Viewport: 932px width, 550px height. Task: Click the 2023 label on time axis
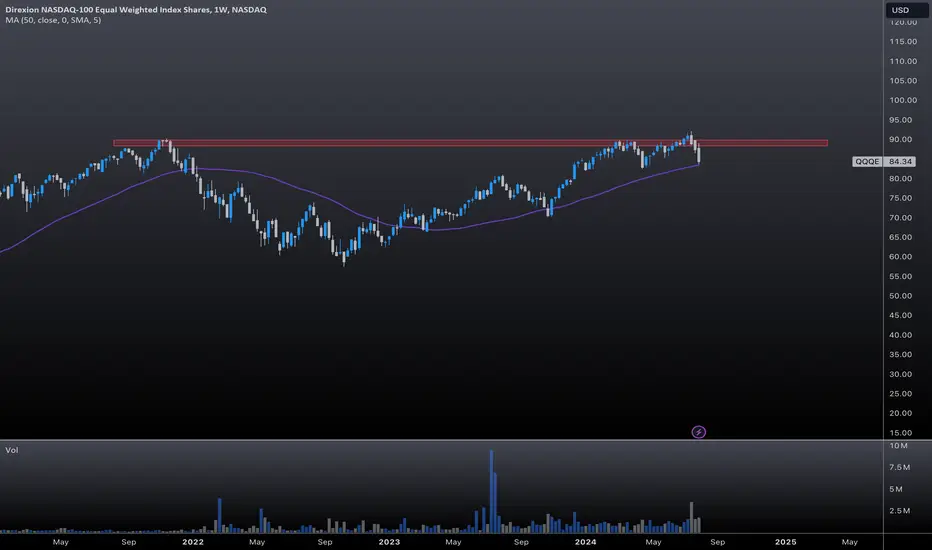389,542
